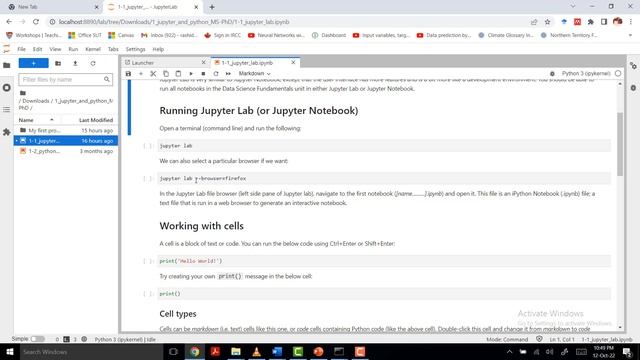Click the notebook vertical scrollbar thumb
This screenshot has width=640, height=360.
coord(620,144)
